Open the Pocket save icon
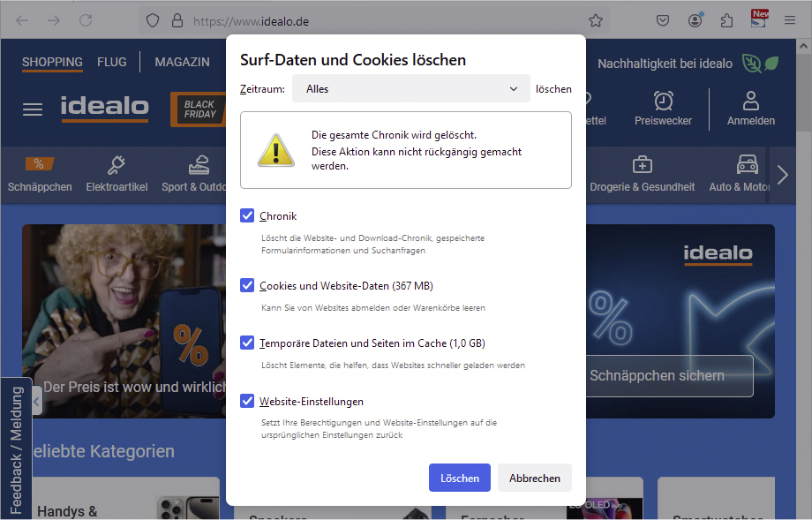812x520 pixels. click(x=664, y=20)
